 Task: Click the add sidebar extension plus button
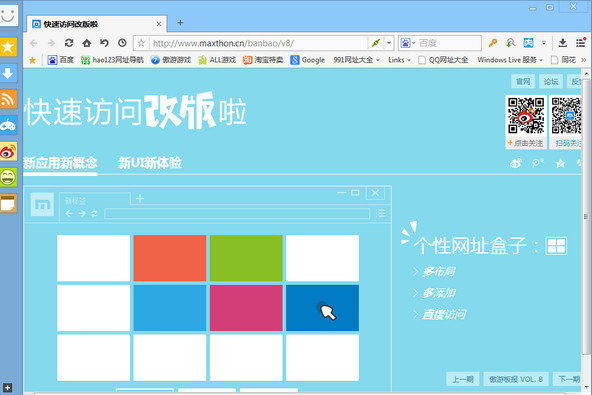(7, 387)
